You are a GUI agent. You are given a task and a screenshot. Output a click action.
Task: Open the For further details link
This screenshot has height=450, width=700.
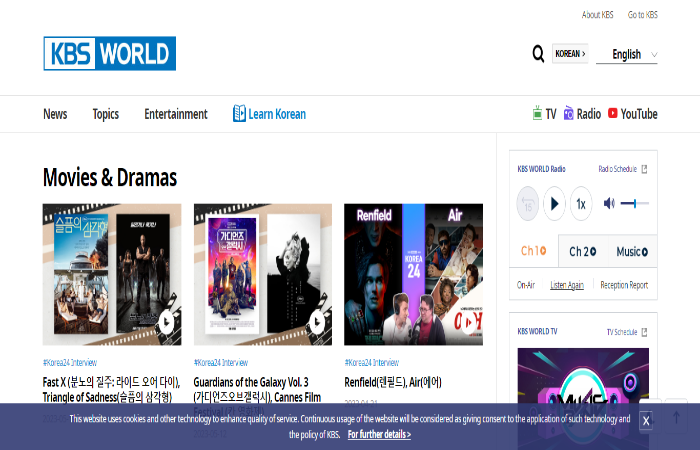pyautogui.click(x=379, y=434)
